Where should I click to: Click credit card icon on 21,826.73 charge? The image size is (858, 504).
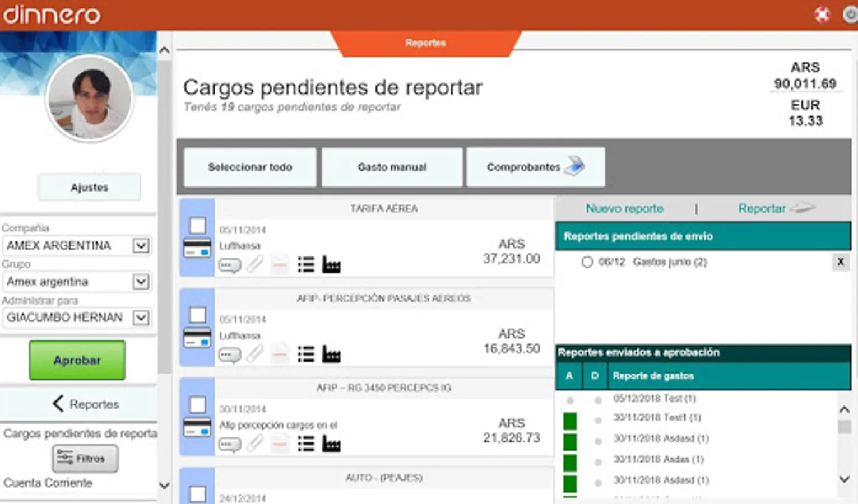(197, 427)
